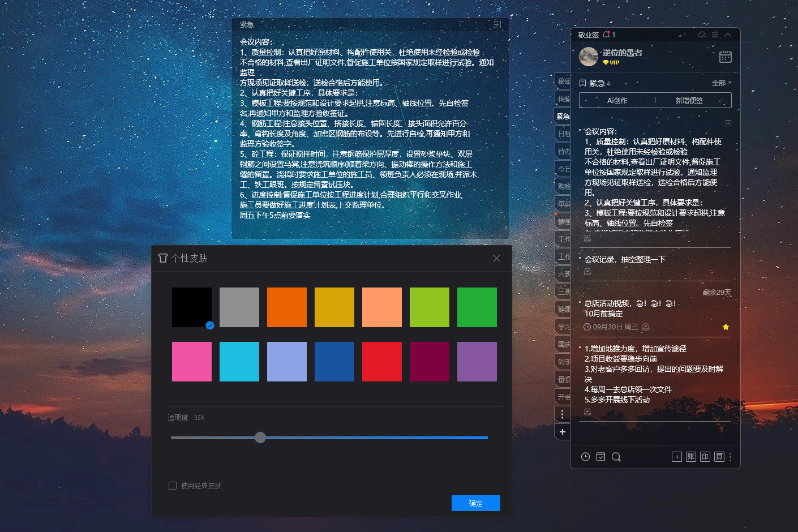Image resolution: width=798 pixels, height=532 pixels.
Task: Pick the bright green color swatch
Action: tap(477, 307)
